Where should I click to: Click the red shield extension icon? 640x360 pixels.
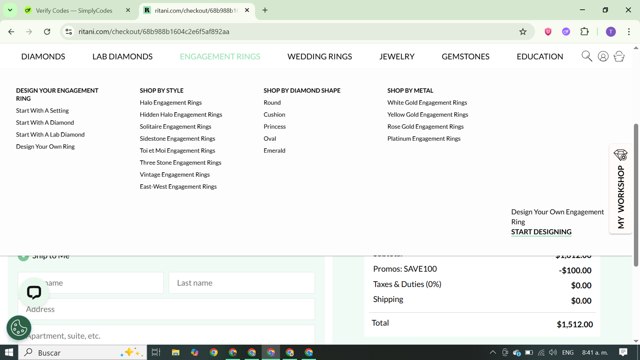(548, 31)
